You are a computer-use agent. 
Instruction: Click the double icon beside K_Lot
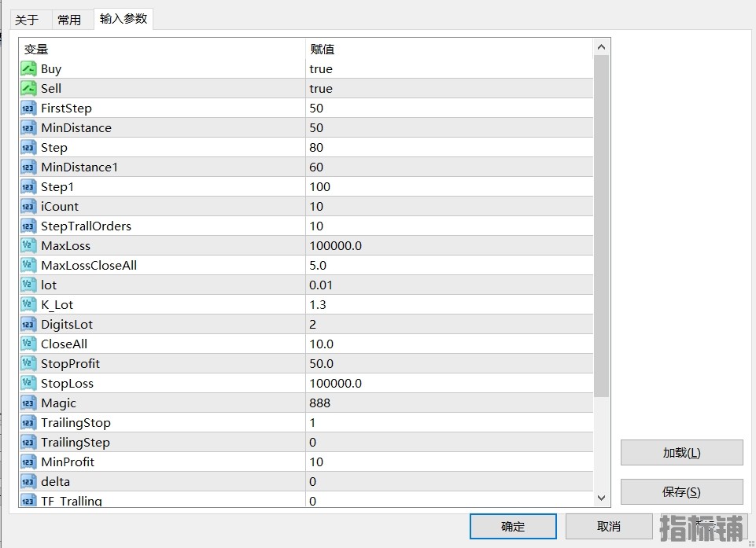pos(28,305)
